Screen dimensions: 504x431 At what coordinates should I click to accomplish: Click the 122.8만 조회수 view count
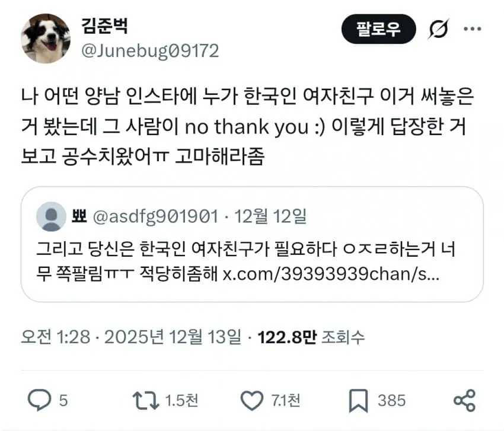tap(311, 337)
